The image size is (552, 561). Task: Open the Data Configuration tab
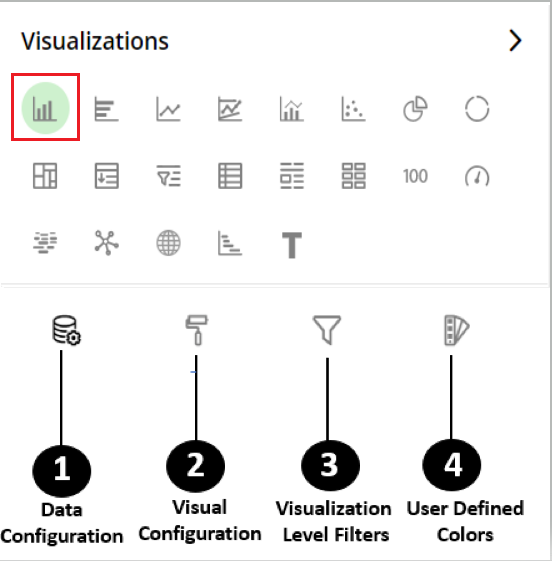(67, 330)
